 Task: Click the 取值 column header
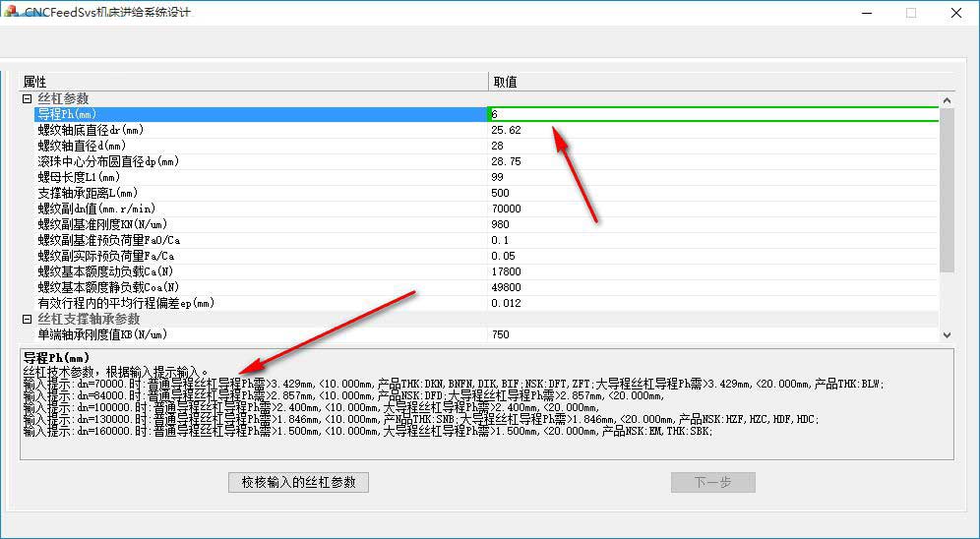pyautogui.click(x=721, y=82)
